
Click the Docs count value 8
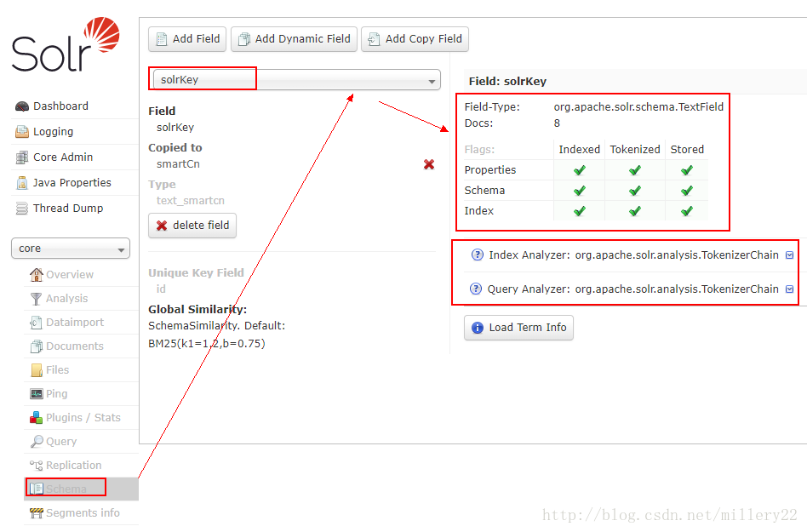pos(557,123)
